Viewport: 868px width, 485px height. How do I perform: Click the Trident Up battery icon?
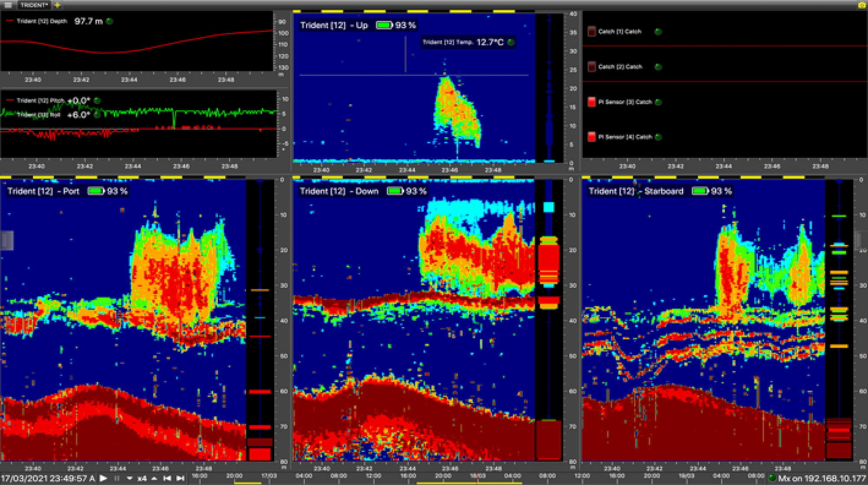[x=384, y=25]
